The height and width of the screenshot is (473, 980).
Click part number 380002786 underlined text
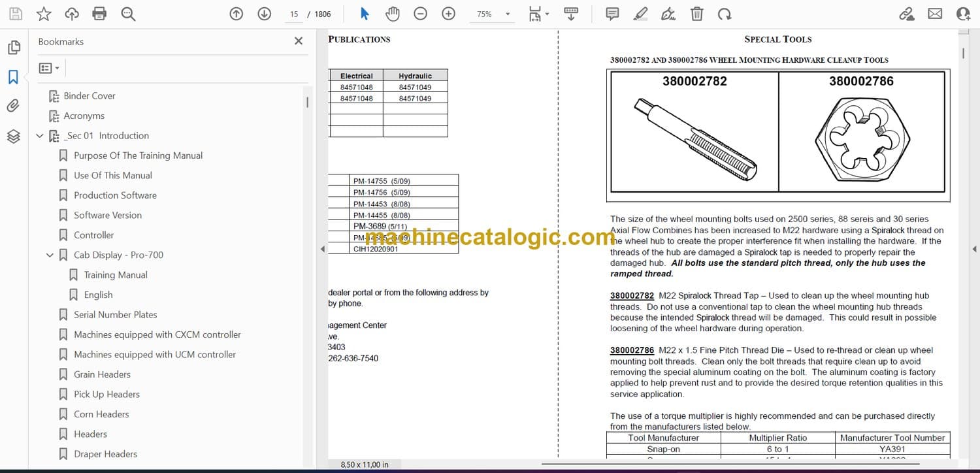[632, 350]
